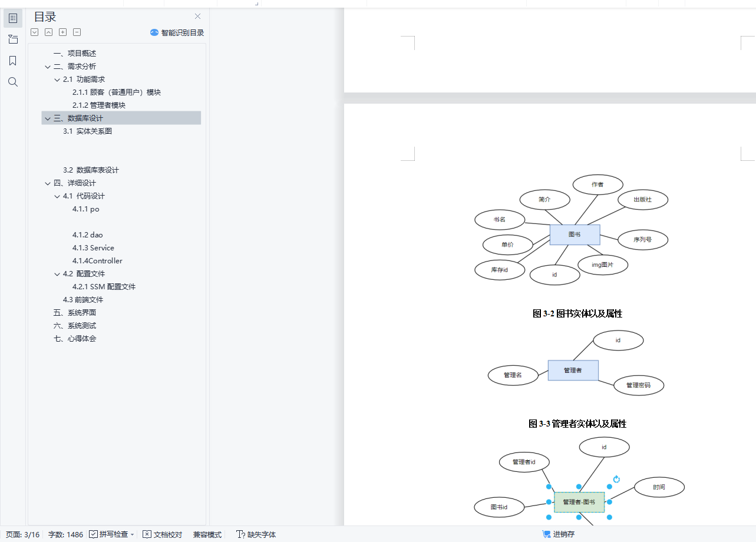Select 4.2 配置文件 in the outline
Screen dimensions: 756x542
pyautogui.click(x=84, y=274)
